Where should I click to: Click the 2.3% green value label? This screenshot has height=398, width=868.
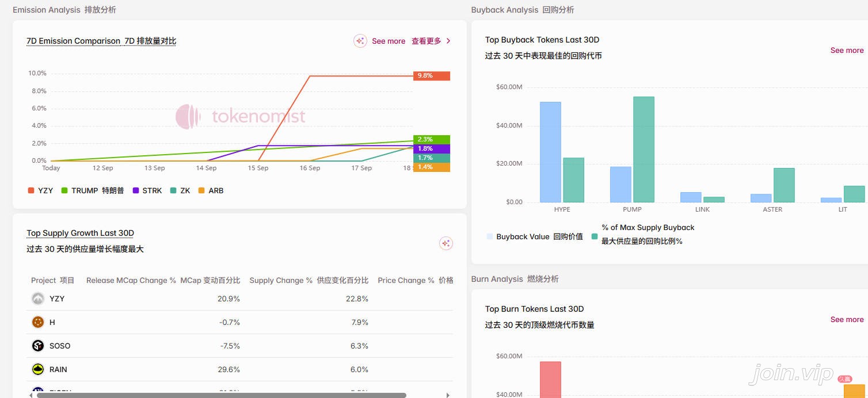click(432, 140)
